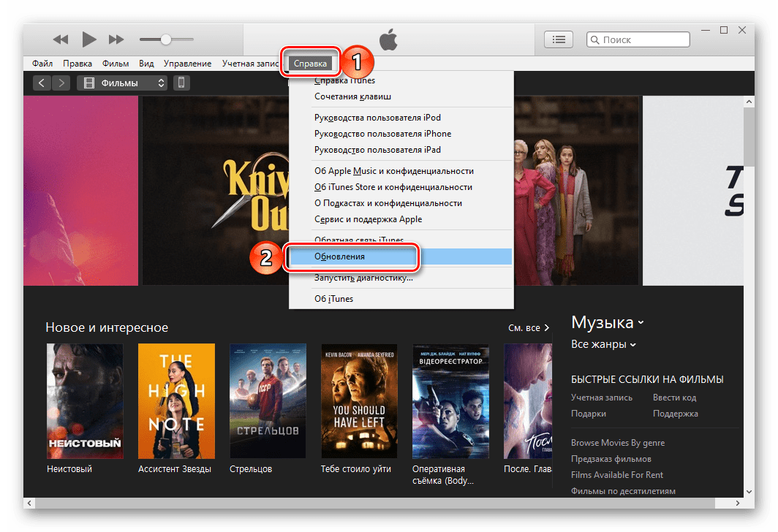Screen dimensions: 778x532
Task: Click the Rewind previous track button
Action: [x=61, y=39]
